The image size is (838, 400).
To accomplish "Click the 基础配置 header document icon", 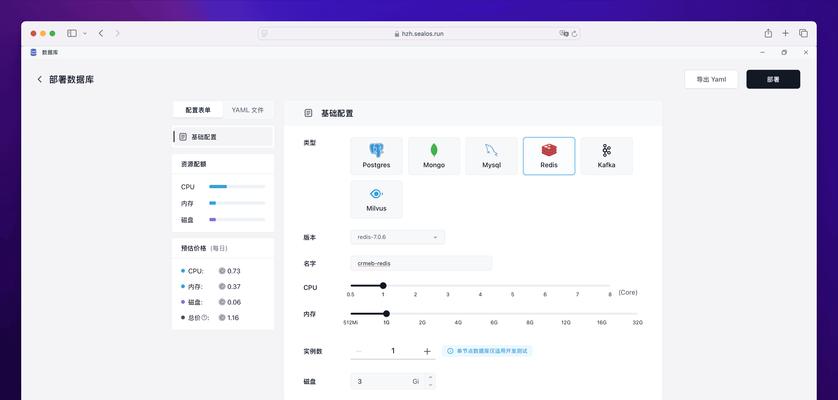I will coord(308,113).
